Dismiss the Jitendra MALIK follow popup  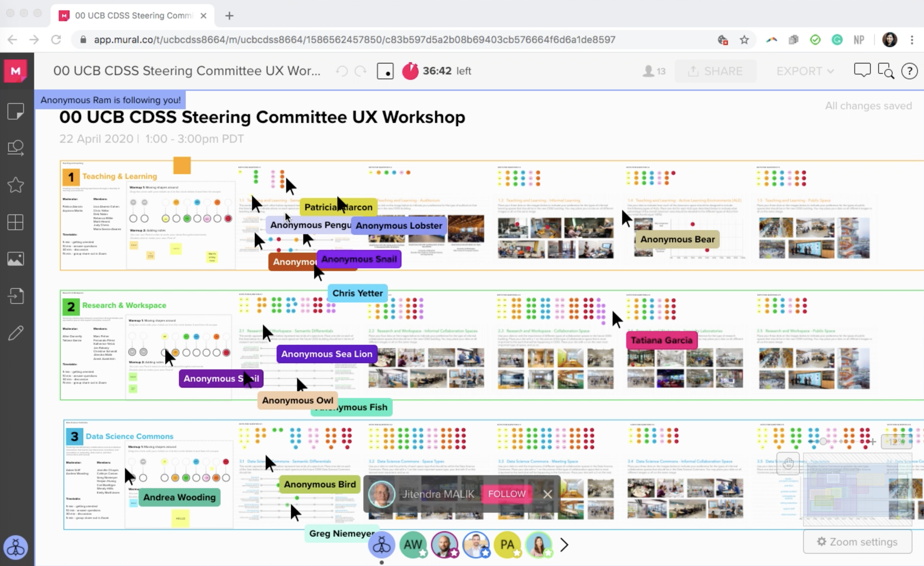coord(547,494)
